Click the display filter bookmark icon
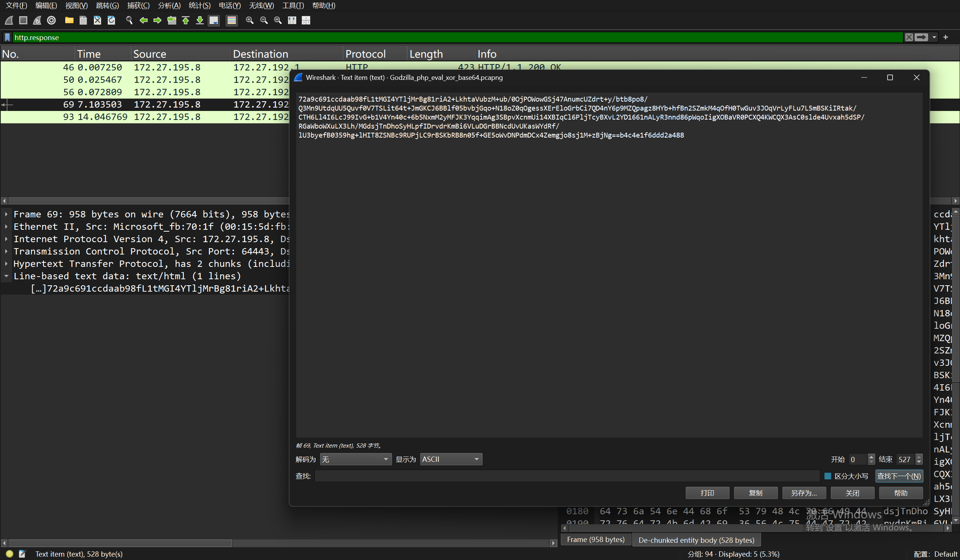 pos(7,37)
